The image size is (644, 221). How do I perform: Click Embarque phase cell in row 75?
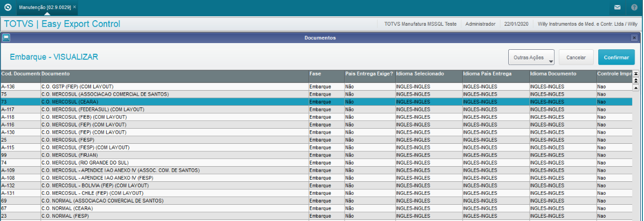[x=327, y=94]
